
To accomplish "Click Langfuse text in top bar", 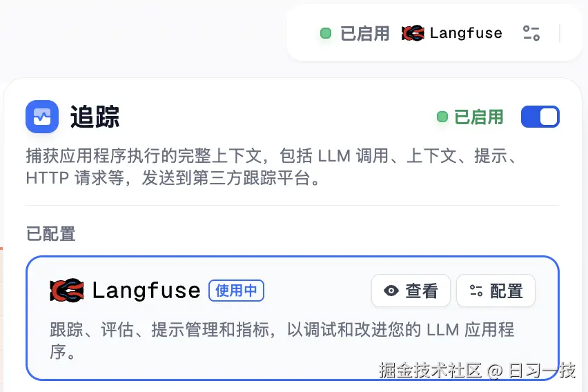I will pos(466,33).
